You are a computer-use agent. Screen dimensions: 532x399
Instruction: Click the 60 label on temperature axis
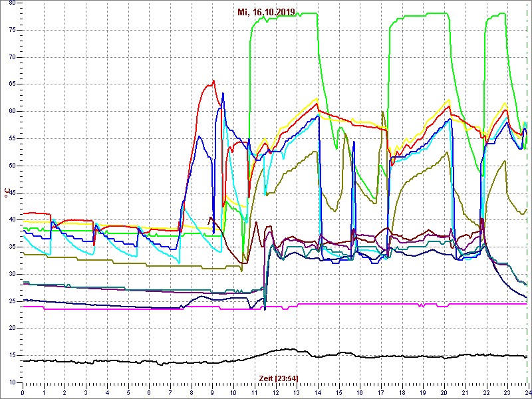11,111
